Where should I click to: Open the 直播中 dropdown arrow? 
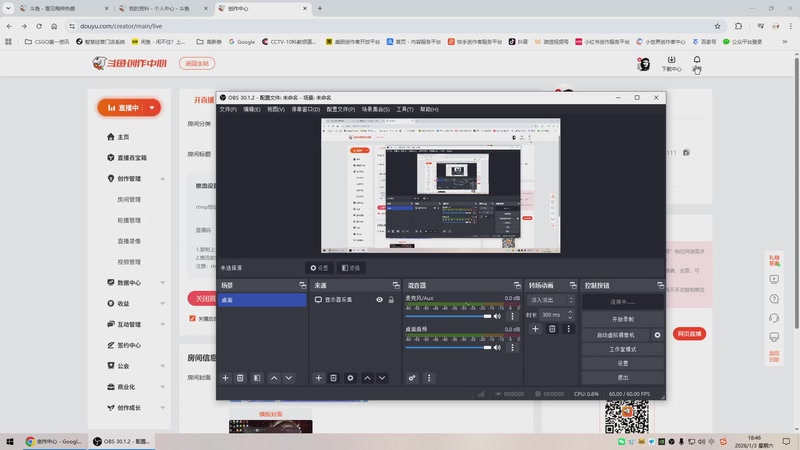point(152,108)
